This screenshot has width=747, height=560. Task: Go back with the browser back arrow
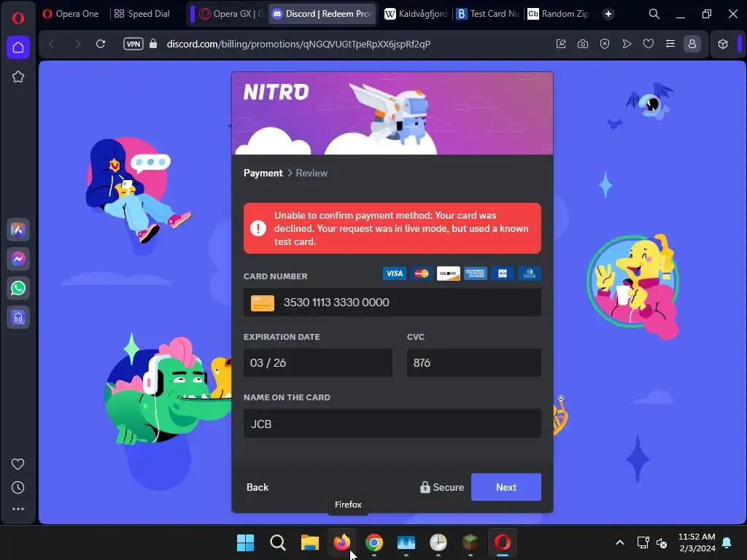tap(52, 44)
